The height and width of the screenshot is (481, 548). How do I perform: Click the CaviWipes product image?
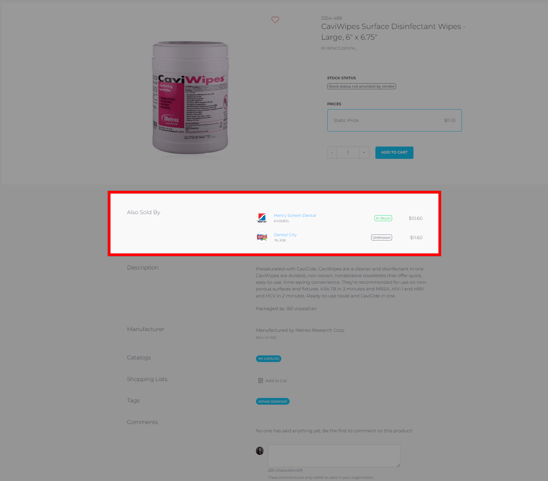pos(190,98)
